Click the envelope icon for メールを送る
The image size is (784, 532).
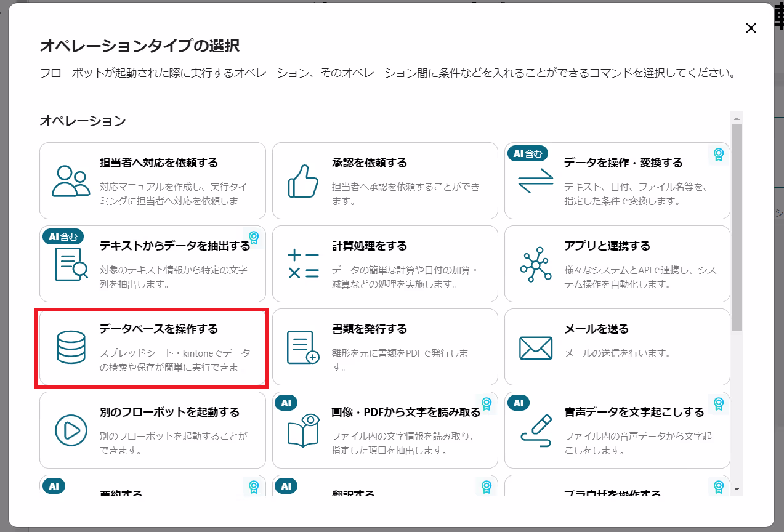click(x=536, y=347)
